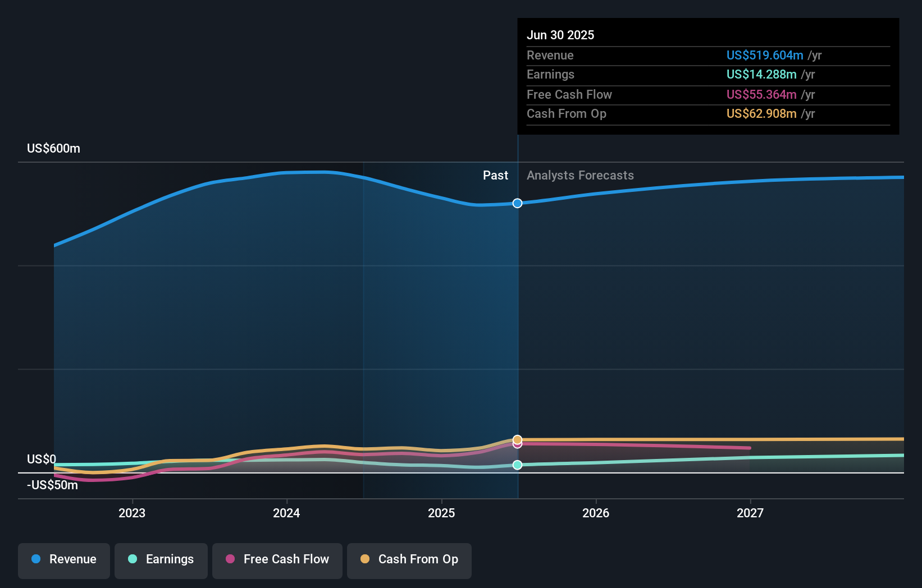
Task: Click the 2026 x-axis label
Action: point(596,513)
